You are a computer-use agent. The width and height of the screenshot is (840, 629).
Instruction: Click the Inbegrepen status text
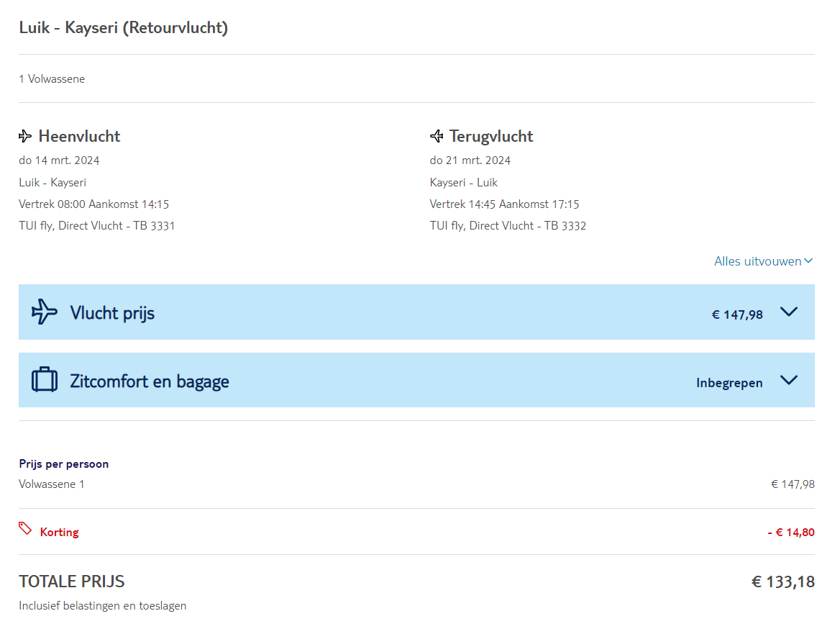(x=729, y=383)
